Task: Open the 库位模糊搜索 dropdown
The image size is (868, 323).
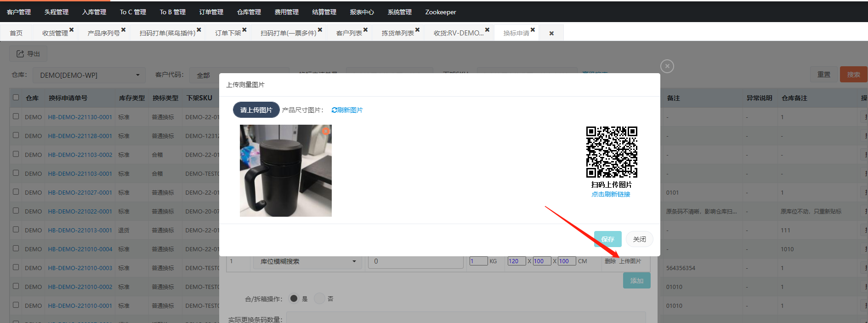Action: [307, 261]
